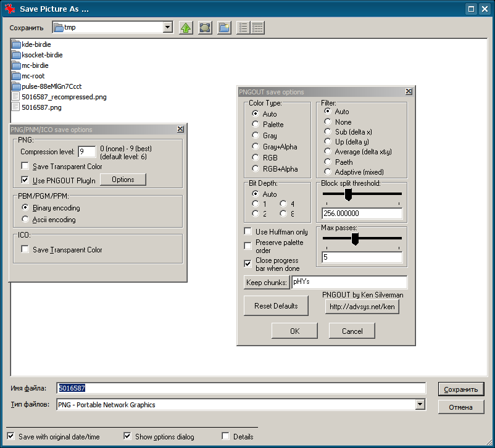Open the advsys.net/ken link button

tap(362, 307)
